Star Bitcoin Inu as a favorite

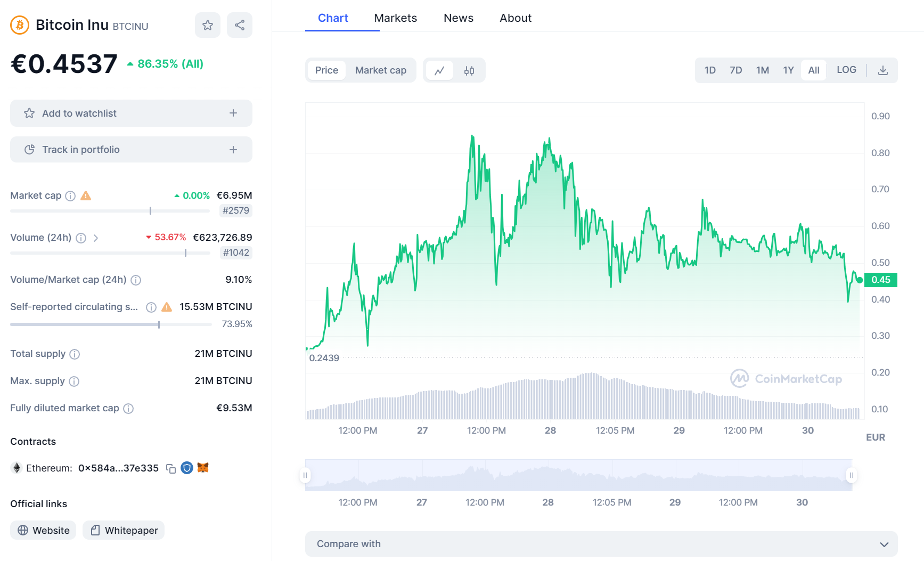point(208,25)
